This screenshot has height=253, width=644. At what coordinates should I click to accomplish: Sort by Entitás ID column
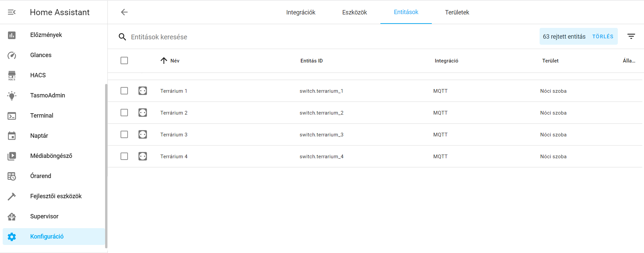(311, 61)
